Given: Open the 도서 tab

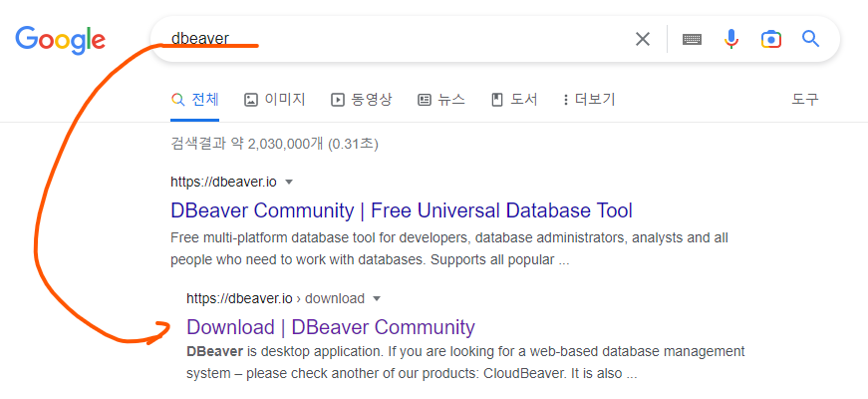Looking at the screenshot, I should coord(514,100).
